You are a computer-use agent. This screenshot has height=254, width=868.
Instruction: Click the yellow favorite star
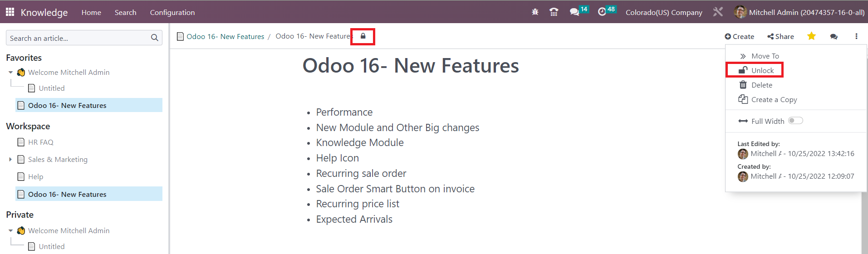[x=811, y=36]
